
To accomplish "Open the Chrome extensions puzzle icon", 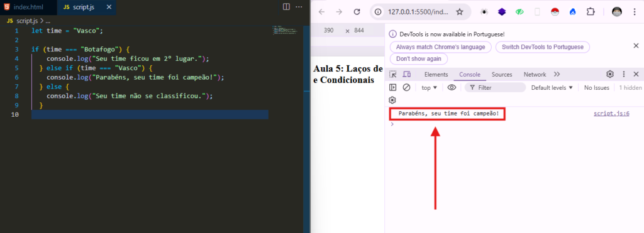I will coord(590,12).
